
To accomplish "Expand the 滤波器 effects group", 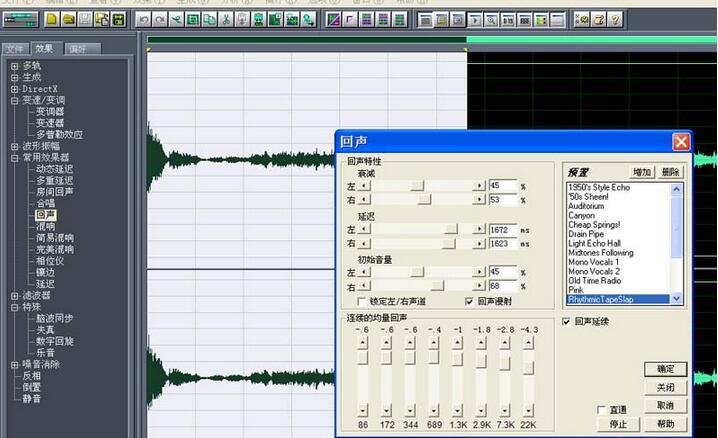I will pos(15,296).
